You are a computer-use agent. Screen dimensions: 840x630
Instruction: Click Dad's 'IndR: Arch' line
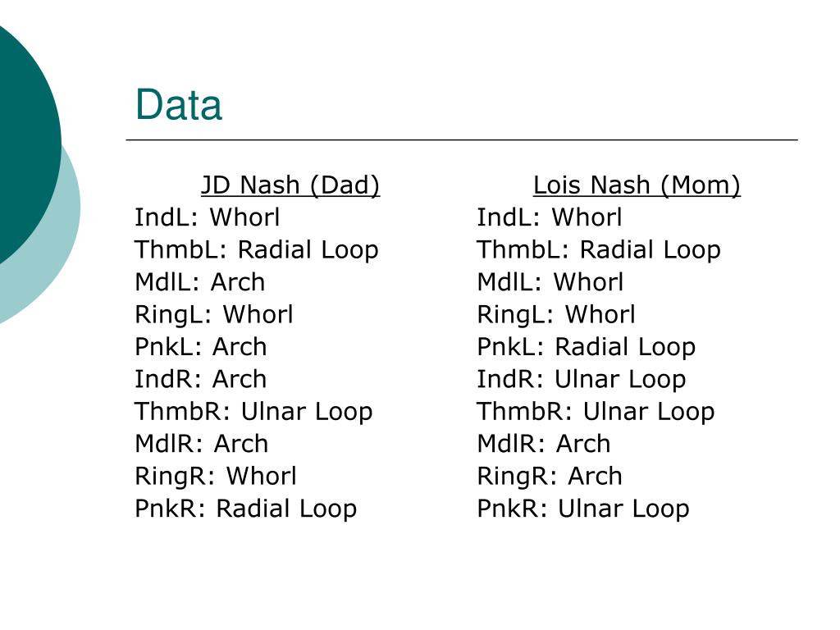pos(200,379)
